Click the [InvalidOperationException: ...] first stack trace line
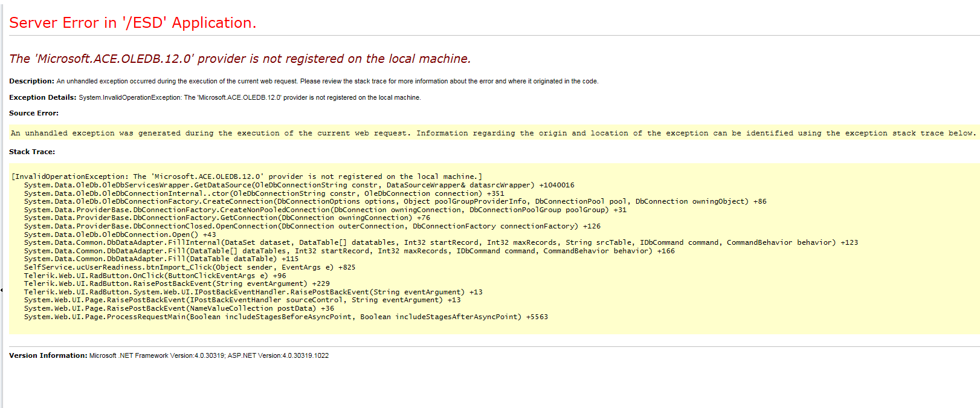 (247, 176)
